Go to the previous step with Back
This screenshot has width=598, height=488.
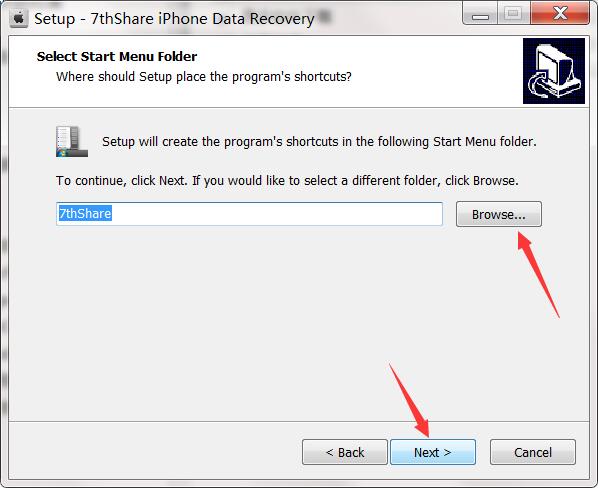point(345,452)
